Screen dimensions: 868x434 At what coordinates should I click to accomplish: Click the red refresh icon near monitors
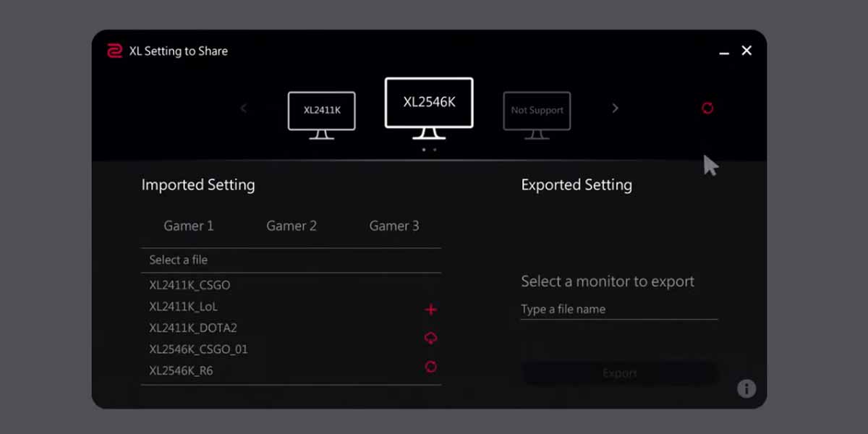707,109
